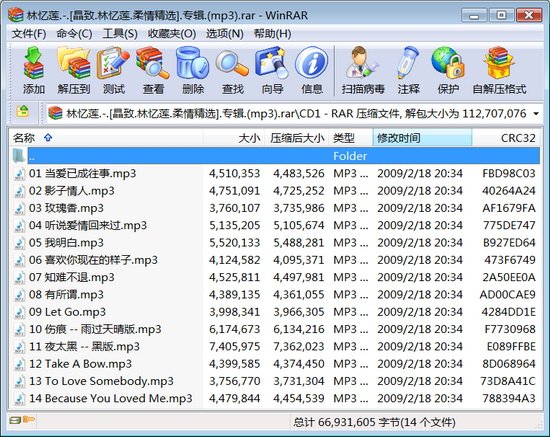Click the mp3 icon of 01 当爱已成往事
The width and height of the screenshot is (550, 437).
point(19,174)
